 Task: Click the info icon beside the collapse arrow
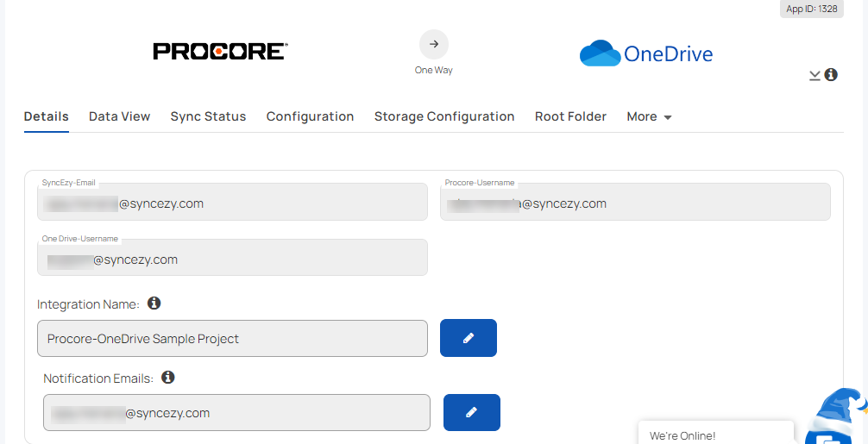click(830, 75)
